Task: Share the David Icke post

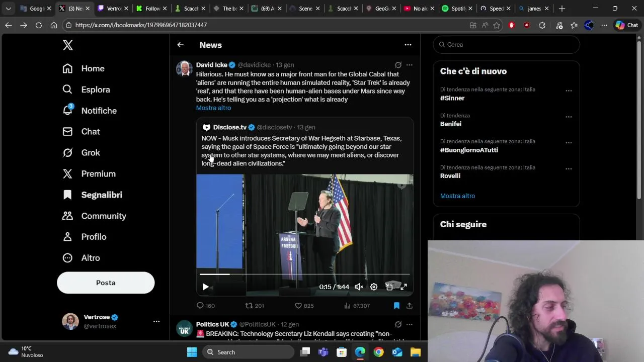Action: point(410,306)
